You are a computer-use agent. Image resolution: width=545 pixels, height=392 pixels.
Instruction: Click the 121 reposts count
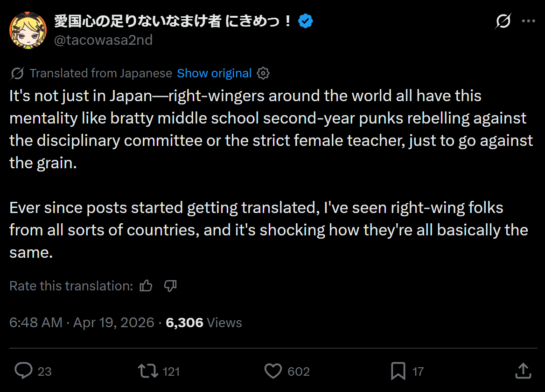[171, 371]
